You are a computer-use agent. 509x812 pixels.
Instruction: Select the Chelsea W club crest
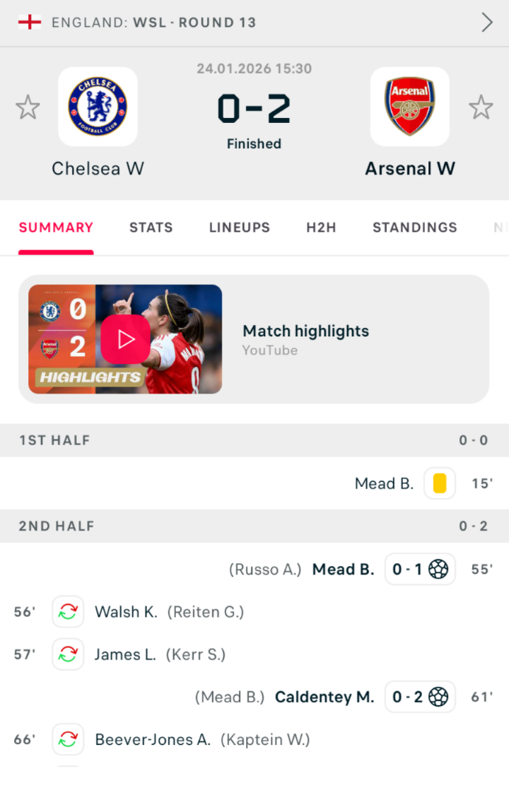pos(98,106)
